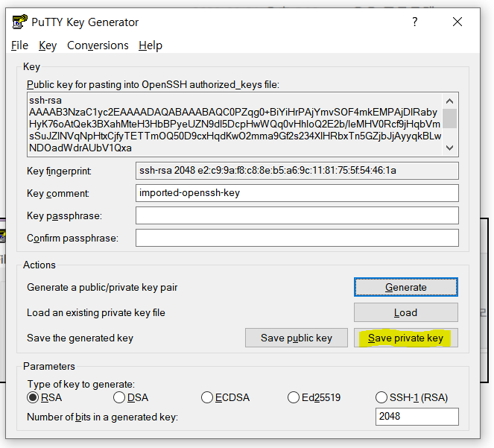Click the 'Key passphrase:' label
This screenshot has height=448, width=494.
click(x=65, y=215)
